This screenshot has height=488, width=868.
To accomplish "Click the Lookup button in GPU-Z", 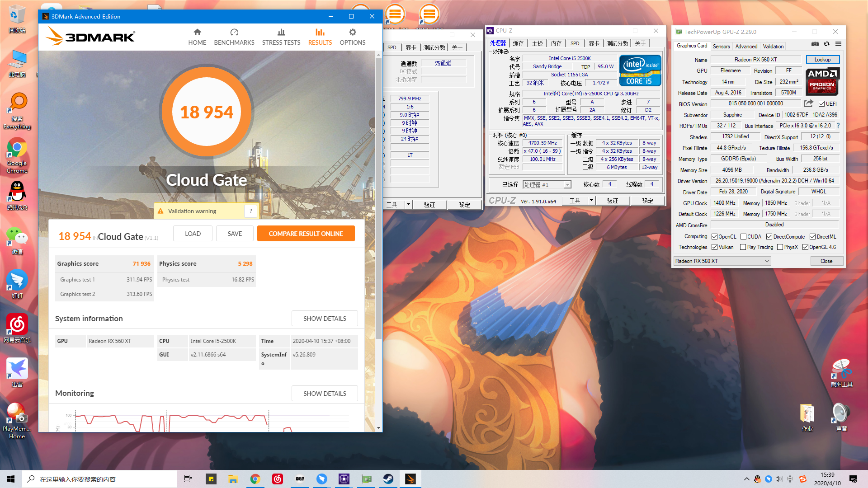I will 822,59.
